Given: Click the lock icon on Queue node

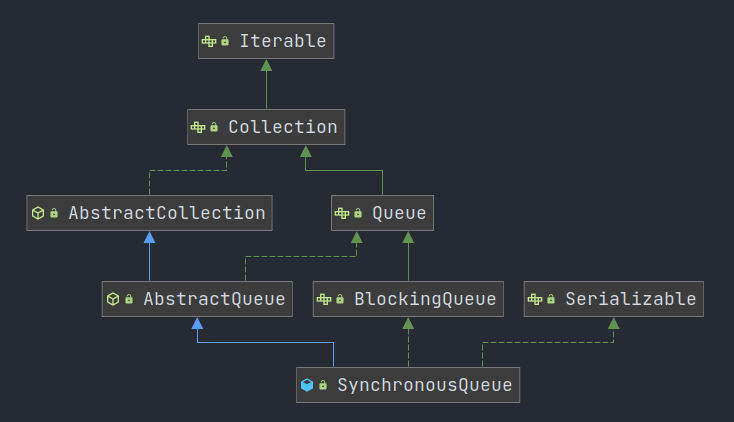Looking at the screenshot, I should (x=358, y=213).
